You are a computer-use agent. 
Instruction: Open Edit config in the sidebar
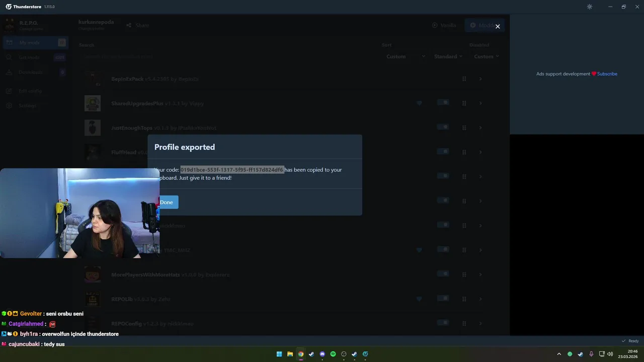35,91
